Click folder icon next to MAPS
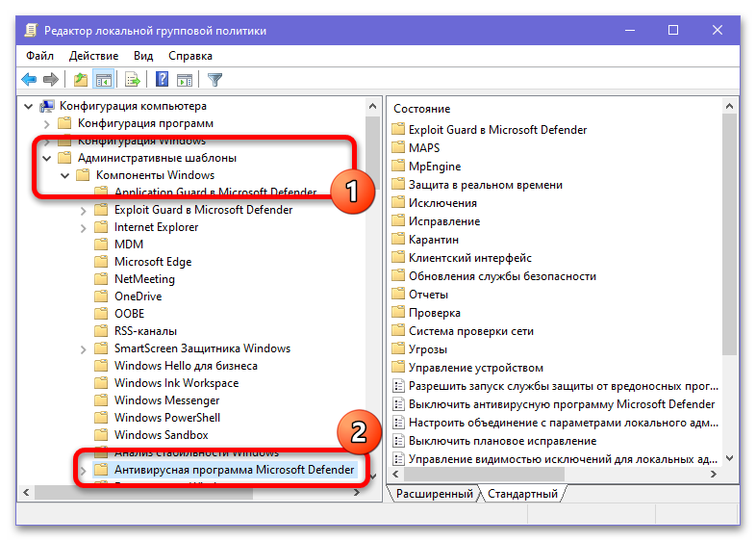 click(398, 147)
